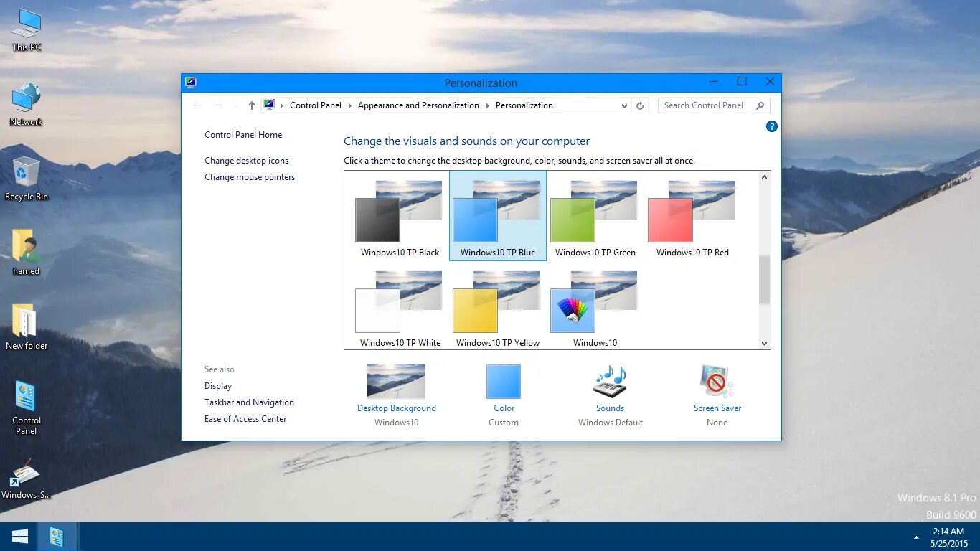Open the Recycle Bin icon

click(x=27, y=179)
